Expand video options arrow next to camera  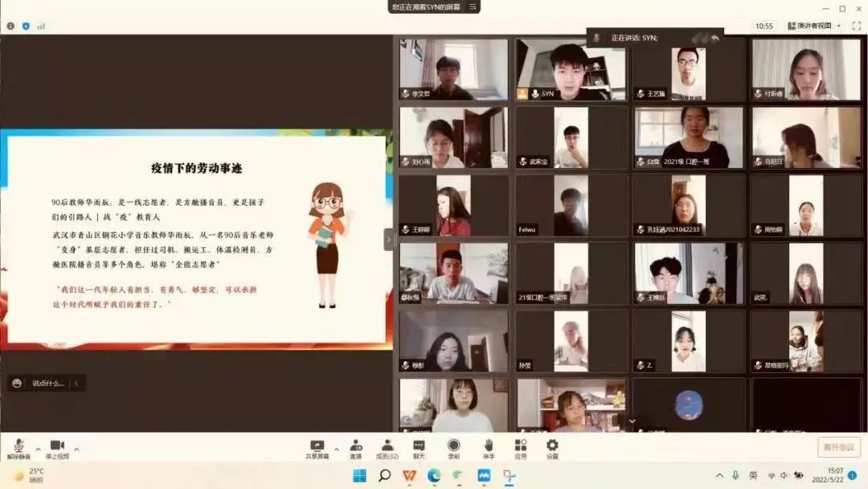point(77,449)
